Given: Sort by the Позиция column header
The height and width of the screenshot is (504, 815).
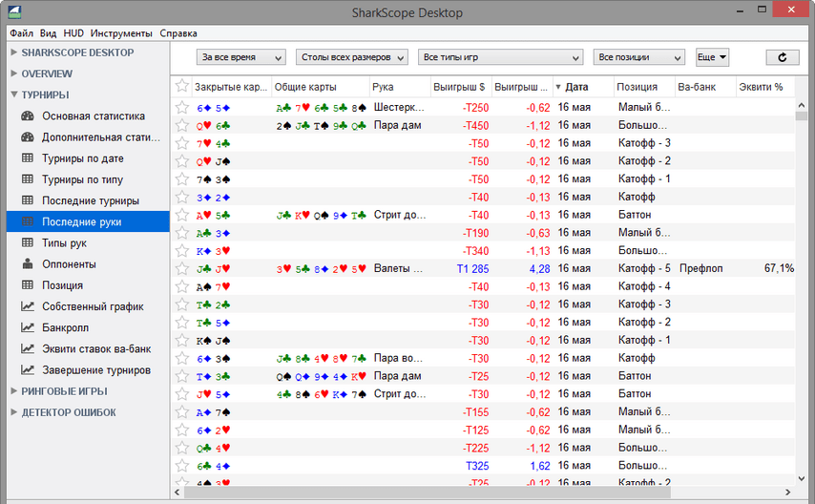Looking at the screenshot, I should (644, 87).
